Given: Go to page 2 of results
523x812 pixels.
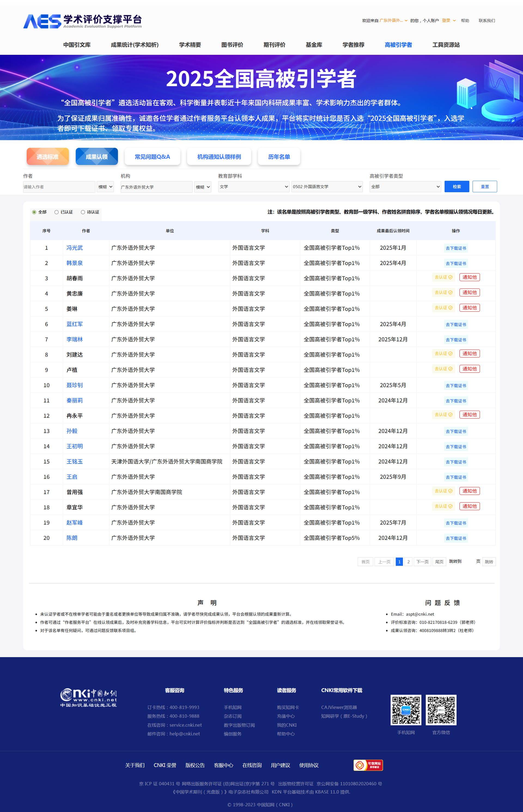Looking at the screenshot, I should (x=408, y=561).
